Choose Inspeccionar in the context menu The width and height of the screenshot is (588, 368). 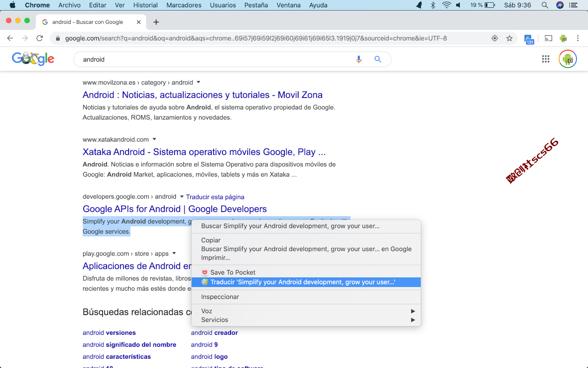point(306,297)
